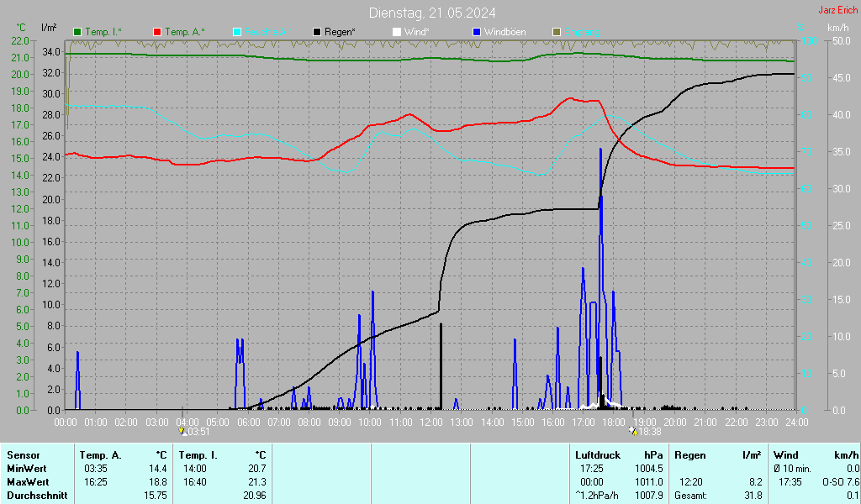Click the white Wind legend swatch

(397, 33)
